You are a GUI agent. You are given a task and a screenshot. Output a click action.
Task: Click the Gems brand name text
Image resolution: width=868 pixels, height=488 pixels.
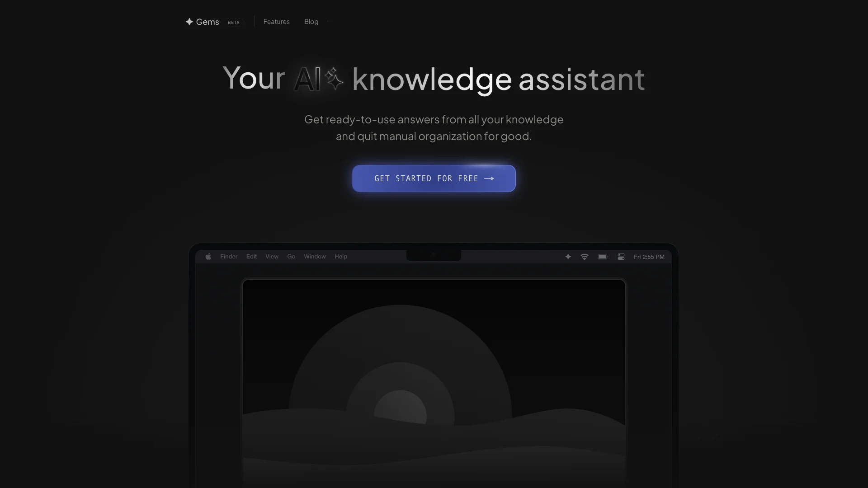(x=208, y=22)
